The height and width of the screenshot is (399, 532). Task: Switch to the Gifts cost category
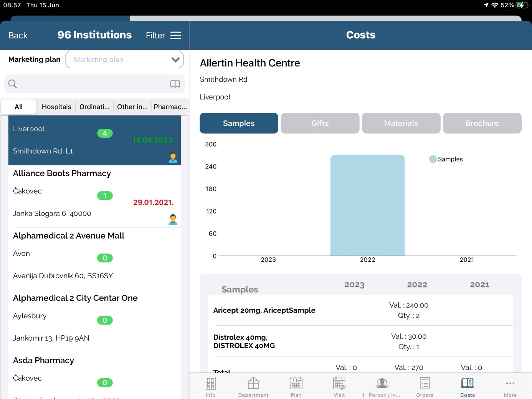[320, 123]
